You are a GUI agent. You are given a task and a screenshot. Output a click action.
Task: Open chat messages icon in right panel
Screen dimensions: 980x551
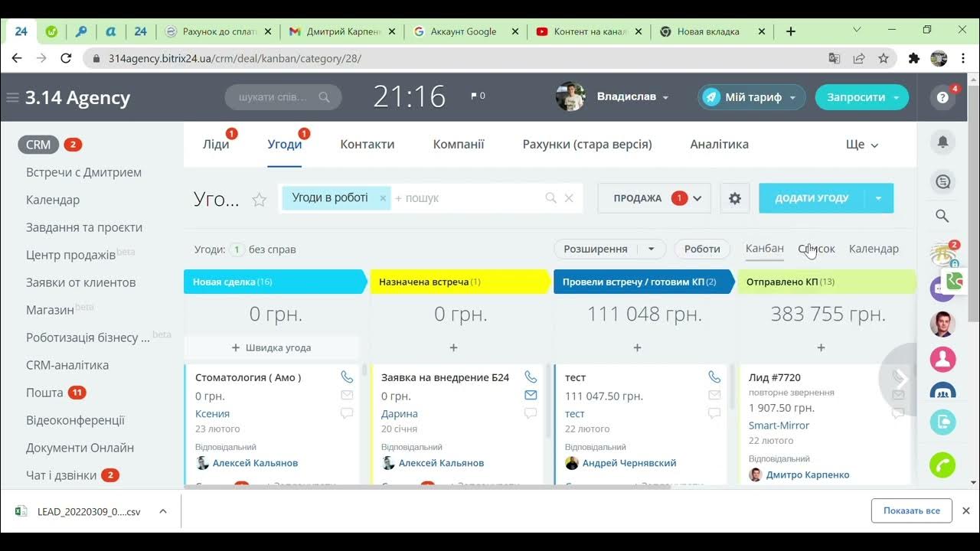[x=942, y=182]
